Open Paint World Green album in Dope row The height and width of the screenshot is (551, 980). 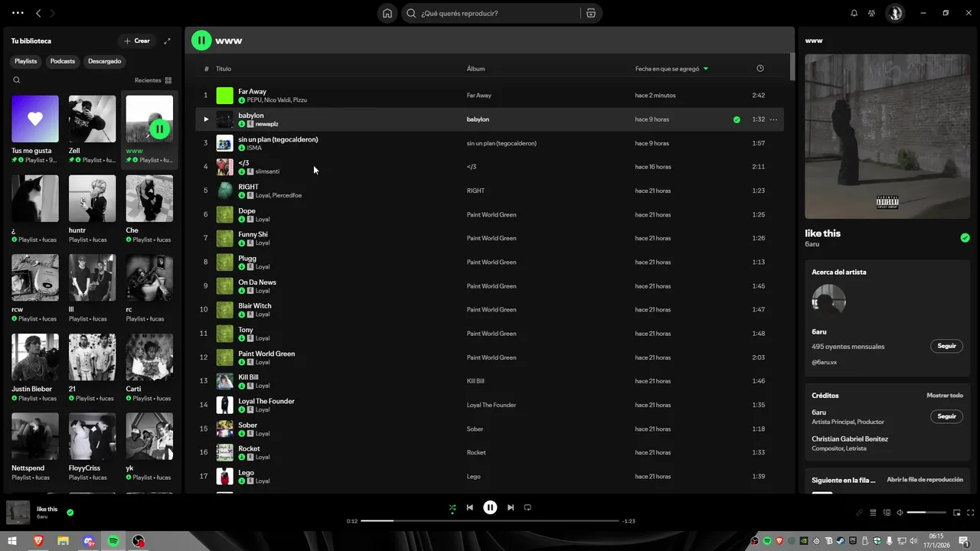[492, 214]
